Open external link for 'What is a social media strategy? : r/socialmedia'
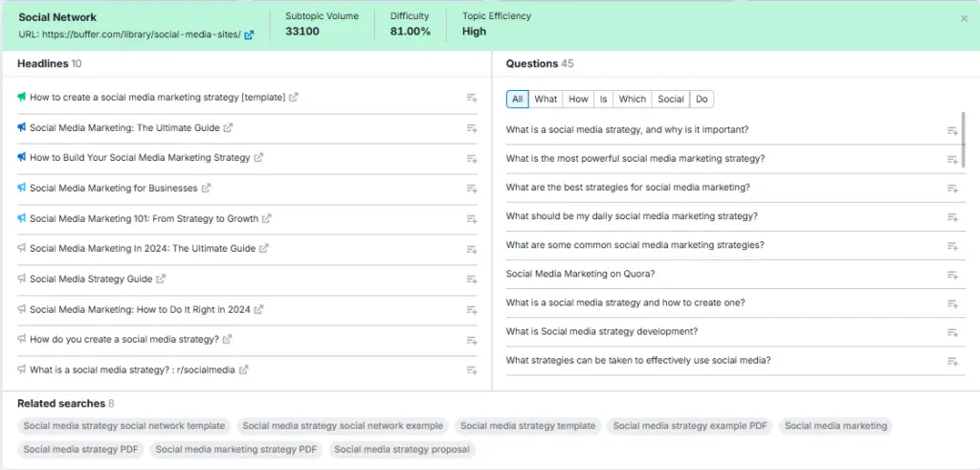The width and height of the screenshot is (980, 470). coord(244,370)
